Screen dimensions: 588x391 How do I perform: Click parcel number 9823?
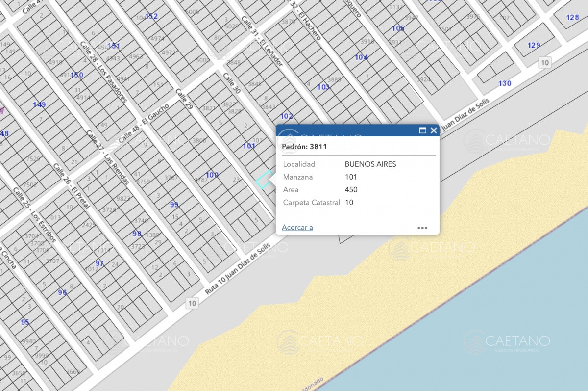[123, 198]
